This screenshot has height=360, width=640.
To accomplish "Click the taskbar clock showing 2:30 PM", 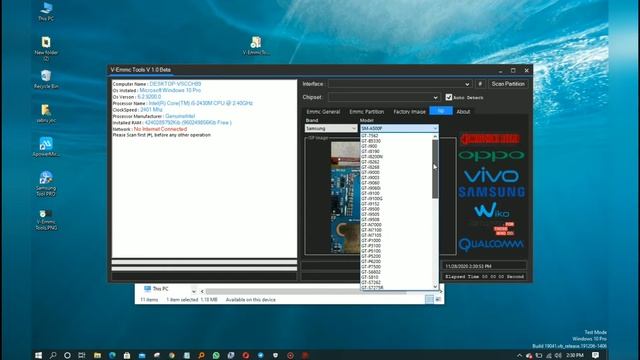I will [576, 356].
